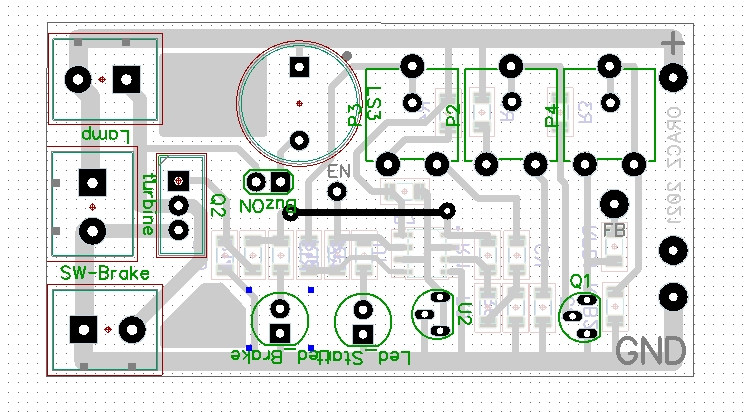Image resolution: width=751 pixels, height=412 pixels.
Task: Click the red origin mark at buzzer center
Action: click(x=299, y=103)
